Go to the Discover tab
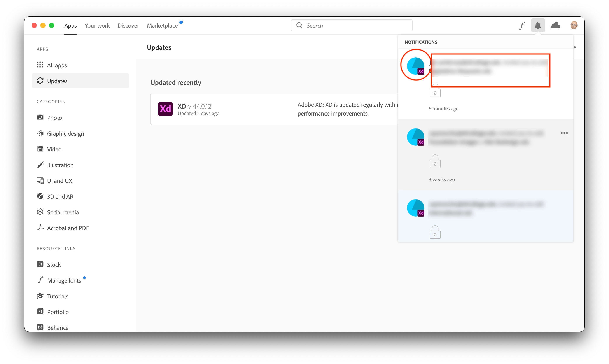This screenshot has width=609, height=364. (x=128, y=26)
